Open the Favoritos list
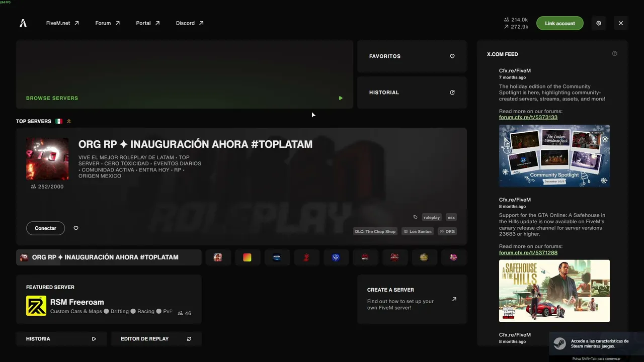The height and width of the screenshot is (362, 644). pyautogui.click(x=412, y=56)
